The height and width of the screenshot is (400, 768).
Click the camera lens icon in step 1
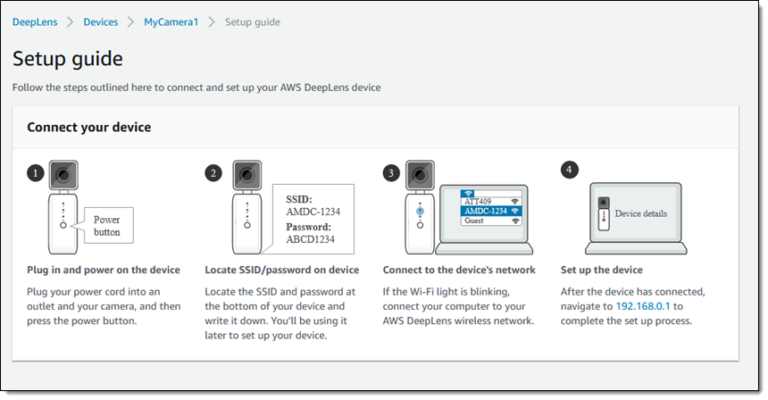pos(63,175)
